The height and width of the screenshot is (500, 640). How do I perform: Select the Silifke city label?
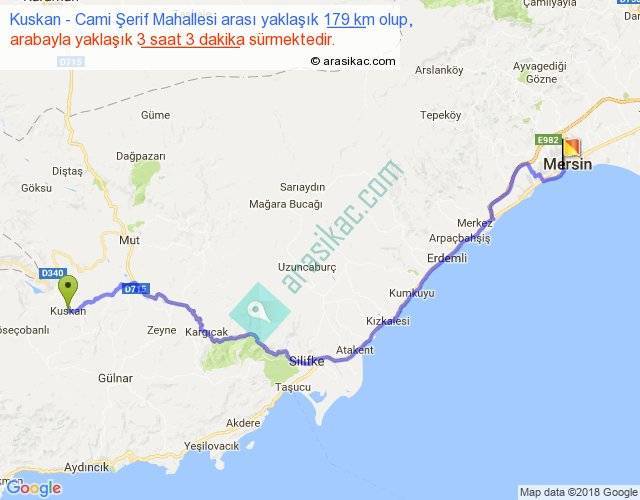[307, 361]
